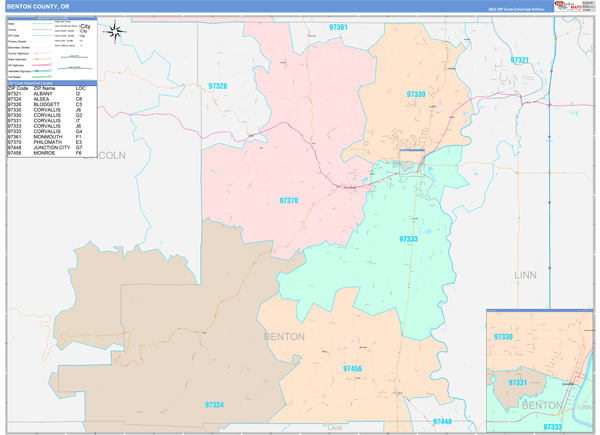This screenshot has height=435, width=600.
Task: Click the 97333 ZIP label on green area
Action: 409,239
